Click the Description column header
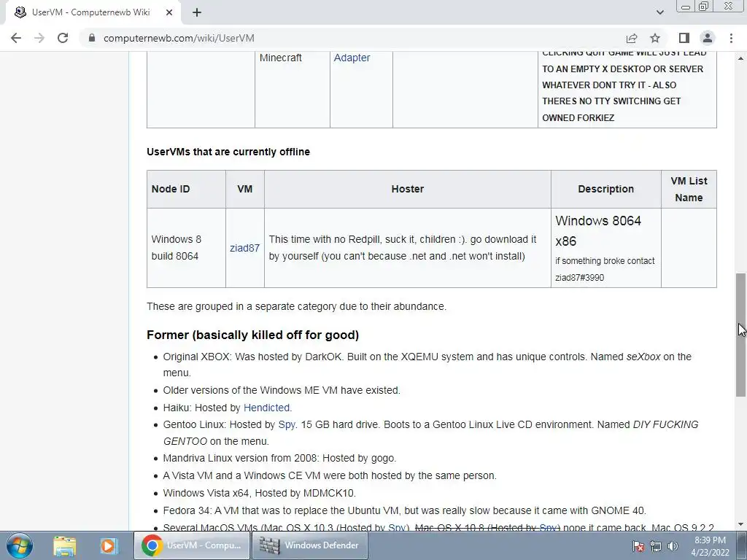 click(606, 189)
